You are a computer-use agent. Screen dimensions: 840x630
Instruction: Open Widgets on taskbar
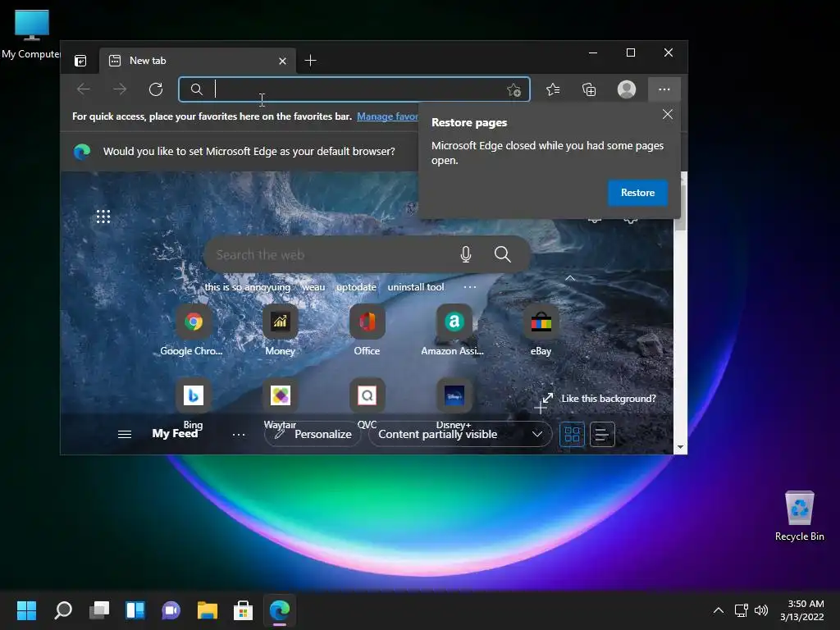pos(135,610)
